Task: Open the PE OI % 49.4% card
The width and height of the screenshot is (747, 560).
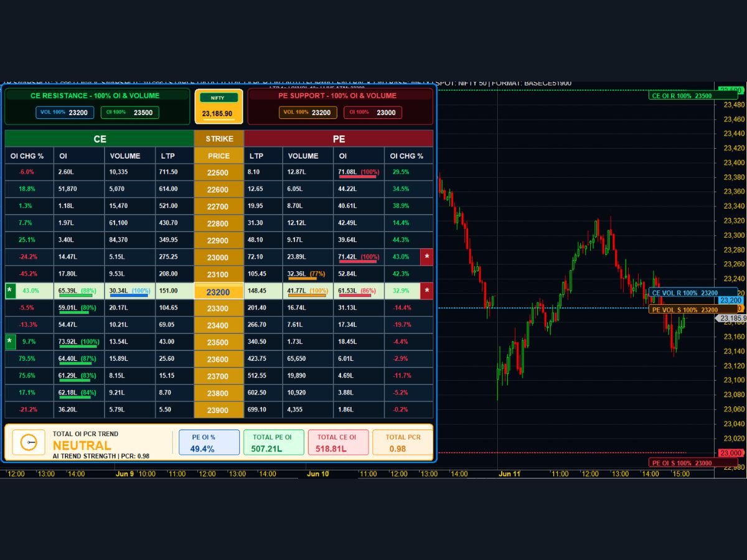Action: (209, 442)
